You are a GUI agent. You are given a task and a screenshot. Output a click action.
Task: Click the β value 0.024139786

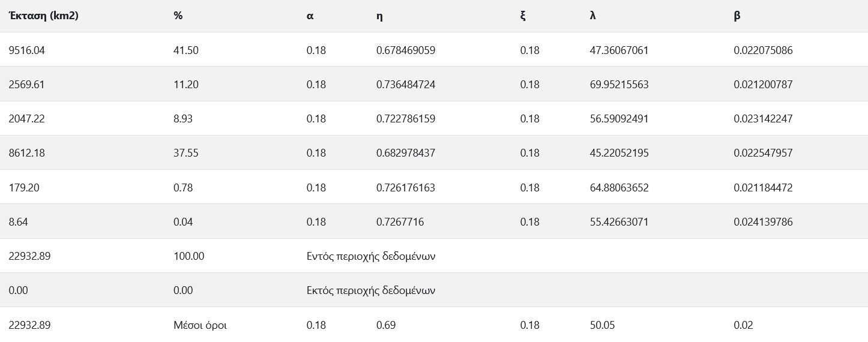pos(763,222)
